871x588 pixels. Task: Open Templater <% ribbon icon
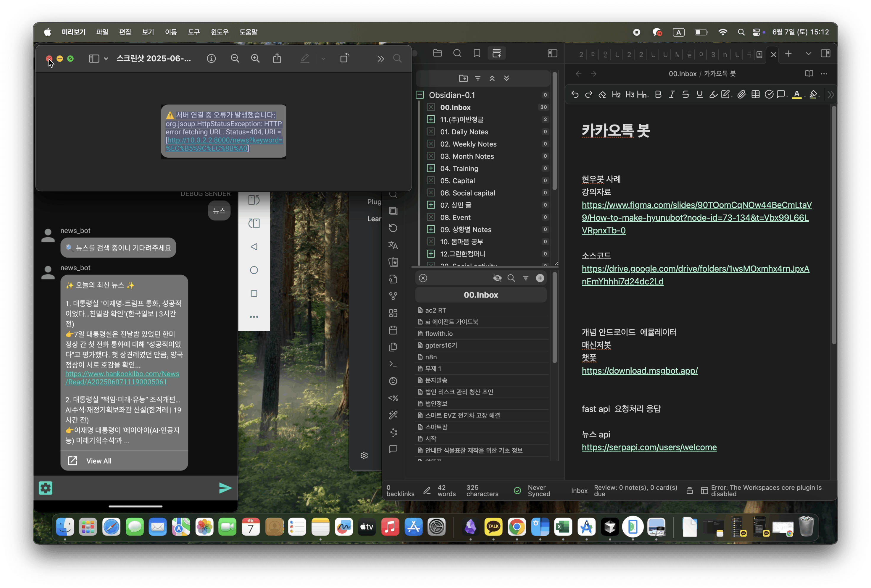[x=393, y=398]
